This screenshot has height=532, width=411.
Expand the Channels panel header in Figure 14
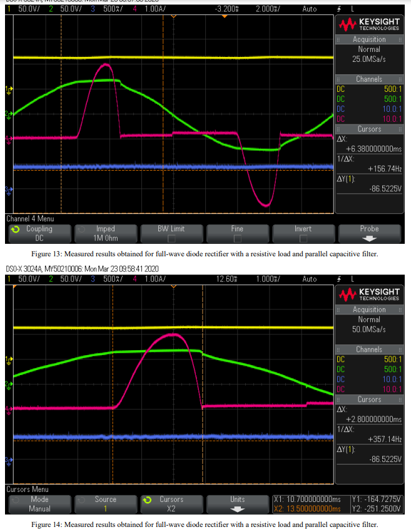pos(369,349)
